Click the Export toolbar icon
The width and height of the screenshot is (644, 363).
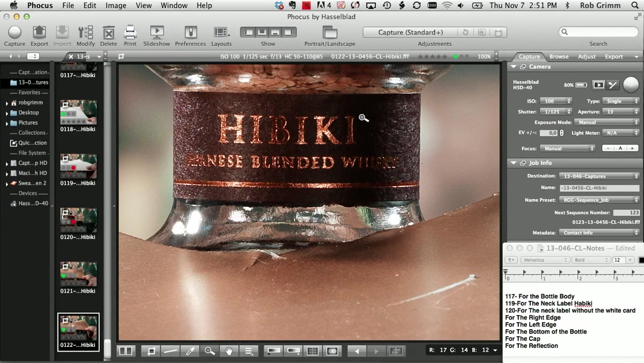pos(39,32)
